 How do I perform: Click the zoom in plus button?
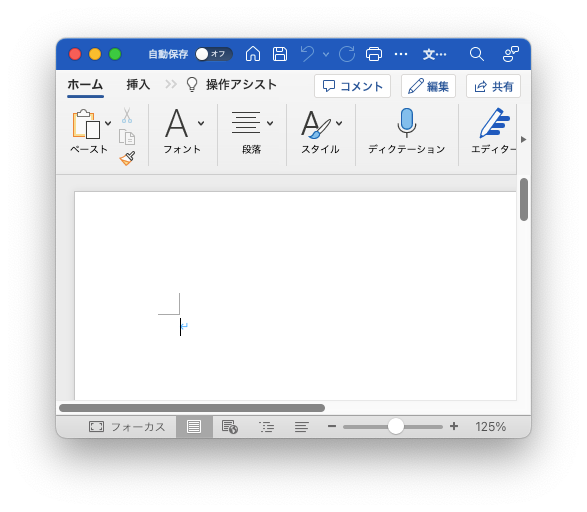click(x=454, y=426)
